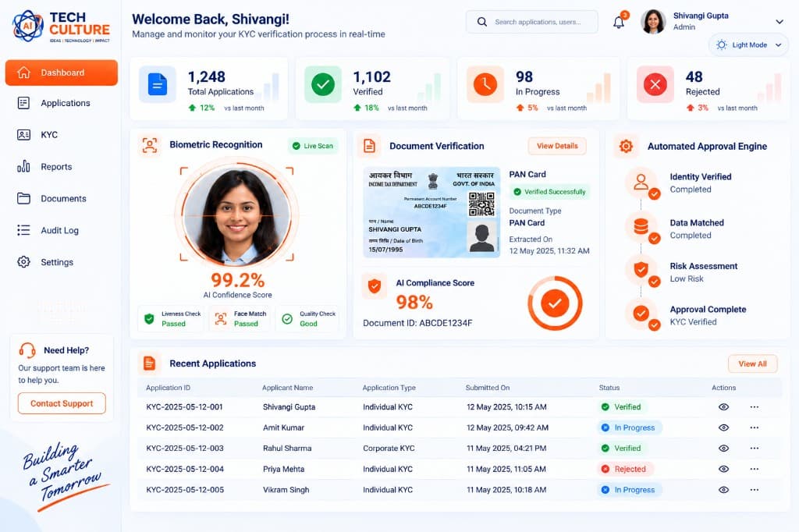Click the Need Help headset icon

(27, 350)
